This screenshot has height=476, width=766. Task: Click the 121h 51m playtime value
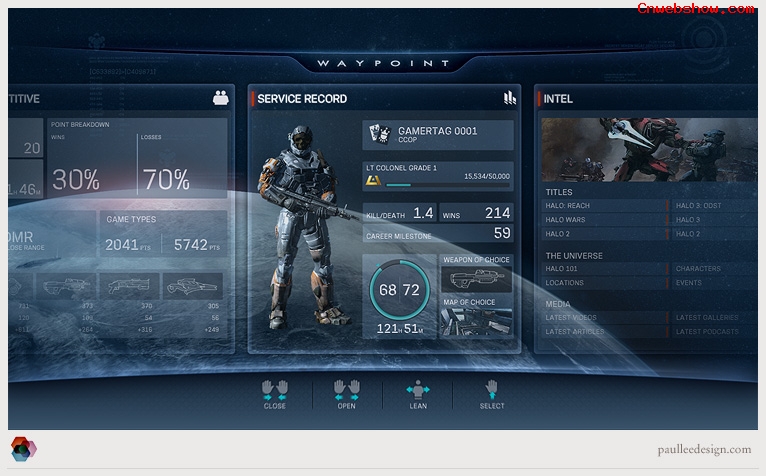(x=400, y=329)
